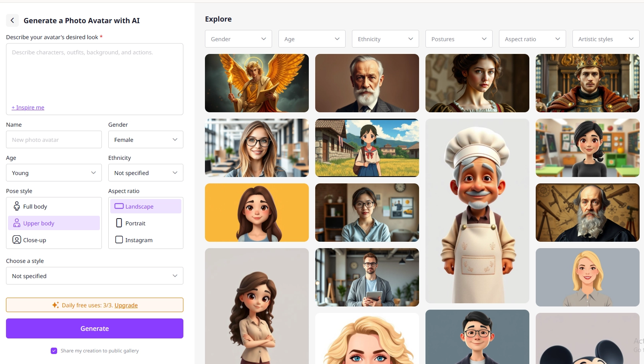Pick the Close-up pose icon
The image size is (644, 364).
click(17, 240)
